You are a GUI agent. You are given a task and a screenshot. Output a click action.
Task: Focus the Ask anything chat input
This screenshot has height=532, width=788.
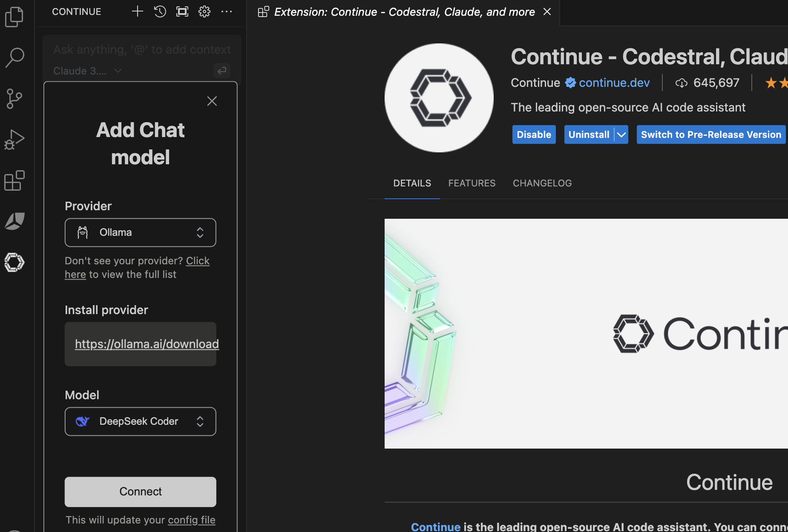[142, 50]
